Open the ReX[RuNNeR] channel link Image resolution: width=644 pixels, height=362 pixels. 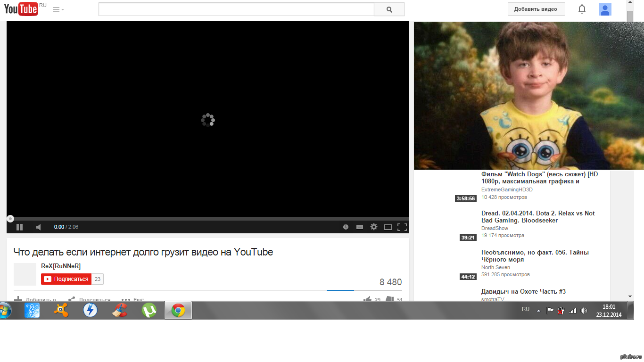coord(61,266)
